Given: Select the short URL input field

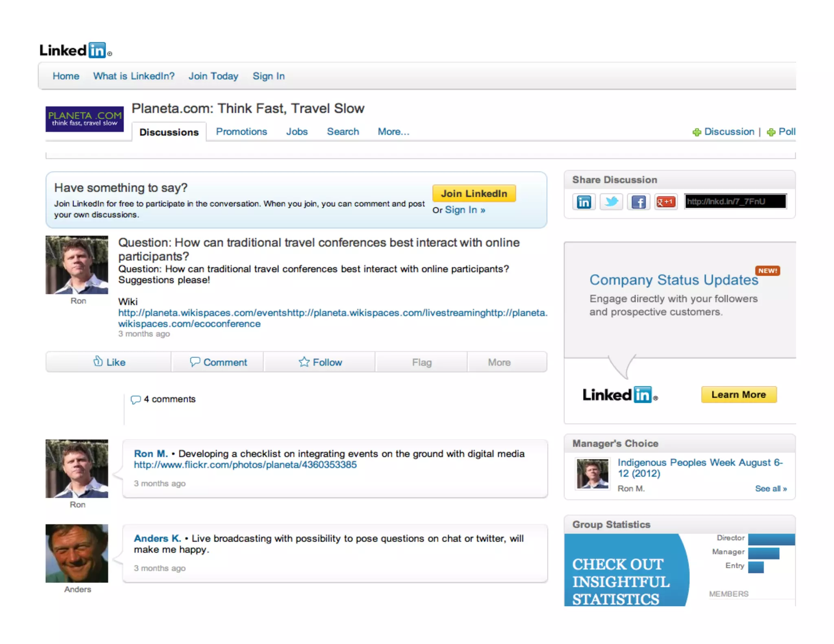Looking at the screenshot, I should click(x=735, y=202).
